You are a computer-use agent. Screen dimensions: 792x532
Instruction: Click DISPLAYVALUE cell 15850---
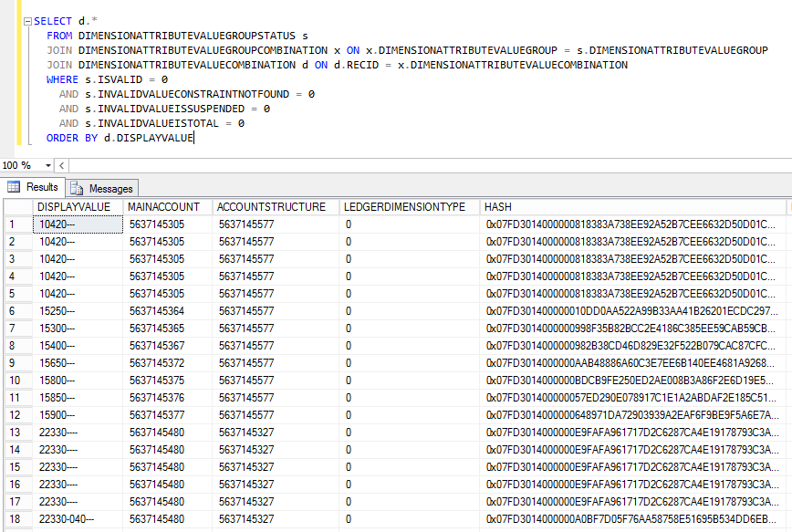click(x=78, y=398)
